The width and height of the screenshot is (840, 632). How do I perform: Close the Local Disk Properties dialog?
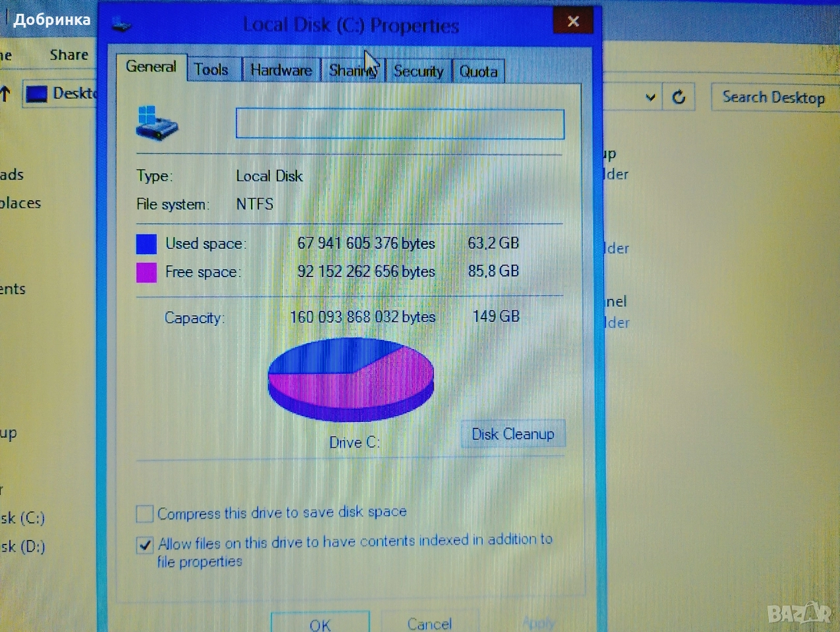coord(573,22)
